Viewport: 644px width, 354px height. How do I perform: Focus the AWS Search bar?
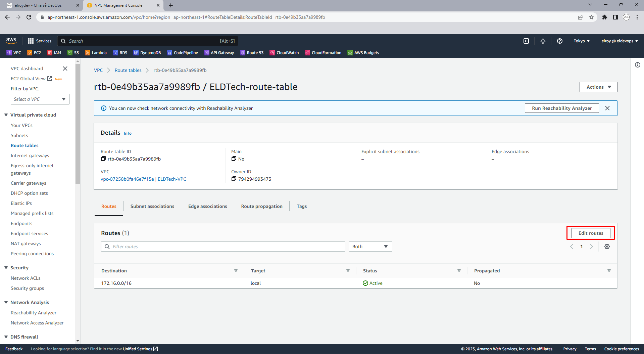pyautogui.click(x=148, y=41)
